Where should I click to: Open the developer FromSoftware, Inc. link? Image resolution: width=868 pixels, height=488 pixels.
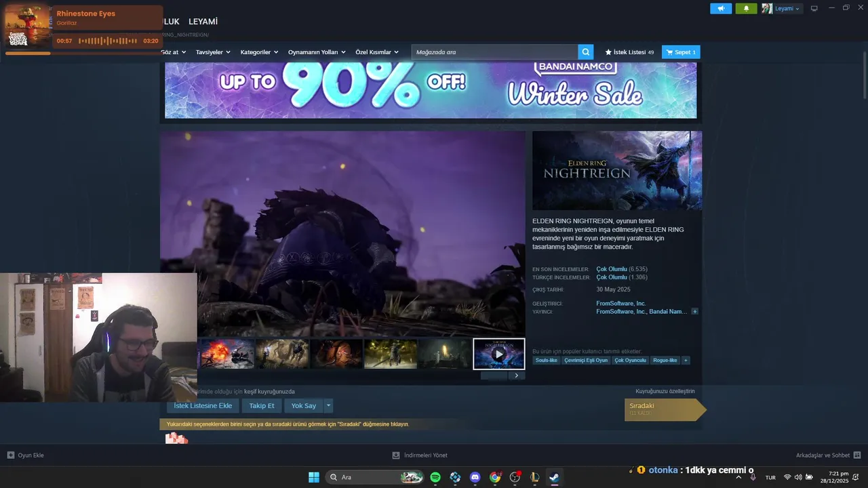[x=620, y=304]
